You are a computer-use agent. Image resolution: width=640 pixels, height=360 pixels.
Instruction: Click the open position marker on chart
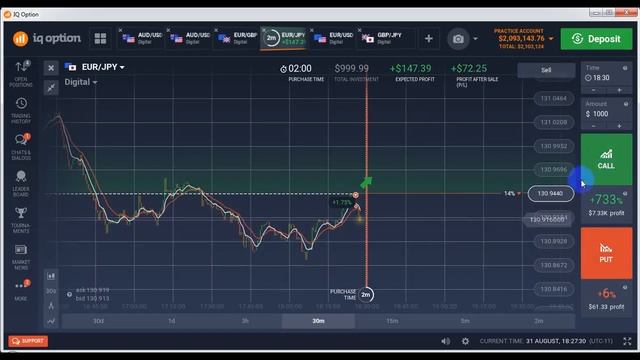pyautogui.click(x=356, y=195)
